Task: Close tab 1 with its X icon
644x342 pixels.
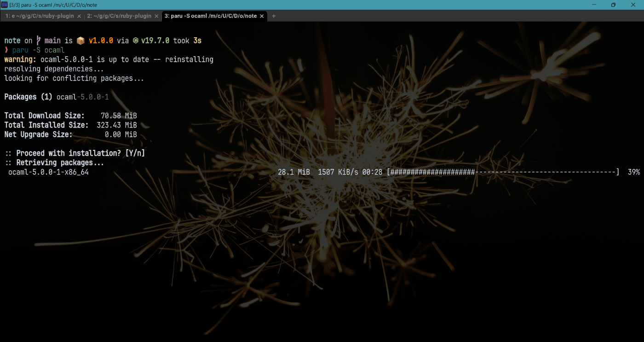Action: click(79, 16)
